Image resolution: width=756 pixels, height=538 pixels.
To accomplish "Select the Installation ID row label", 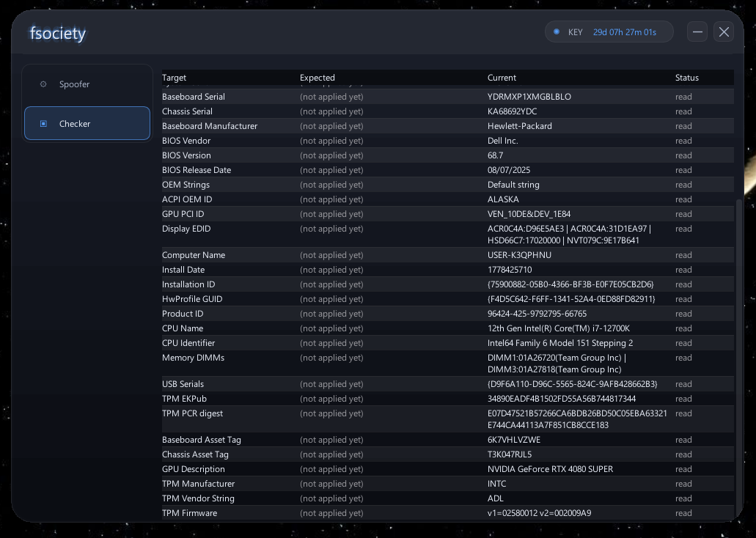I will click(188, 284).
